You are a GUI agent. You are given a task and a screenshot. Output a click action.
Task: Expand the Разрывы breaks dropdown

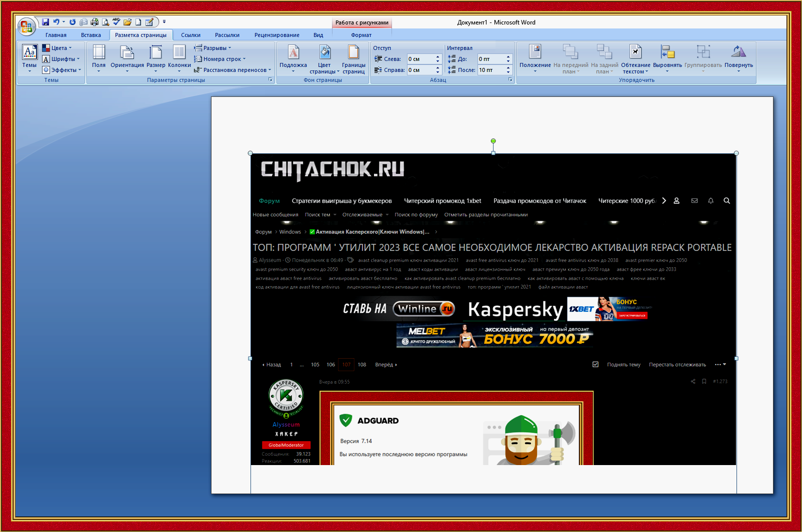(213, 48)
